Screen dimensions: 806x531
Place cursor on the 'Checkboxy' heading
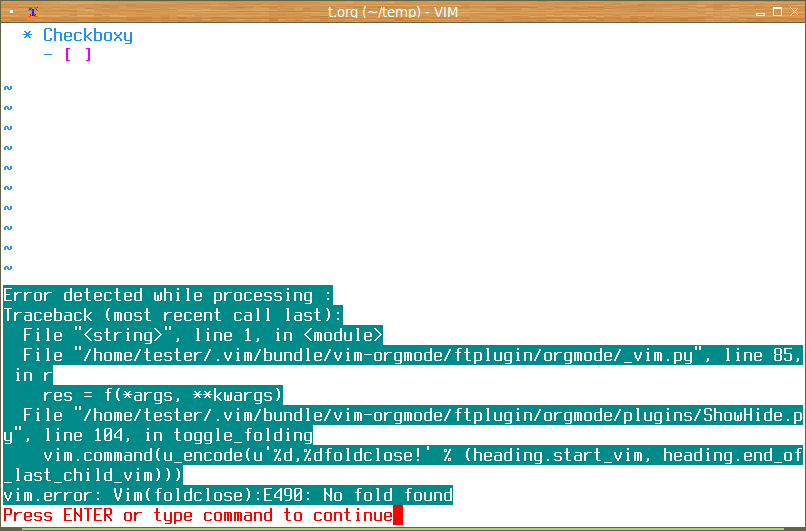[x=88, y=35]
